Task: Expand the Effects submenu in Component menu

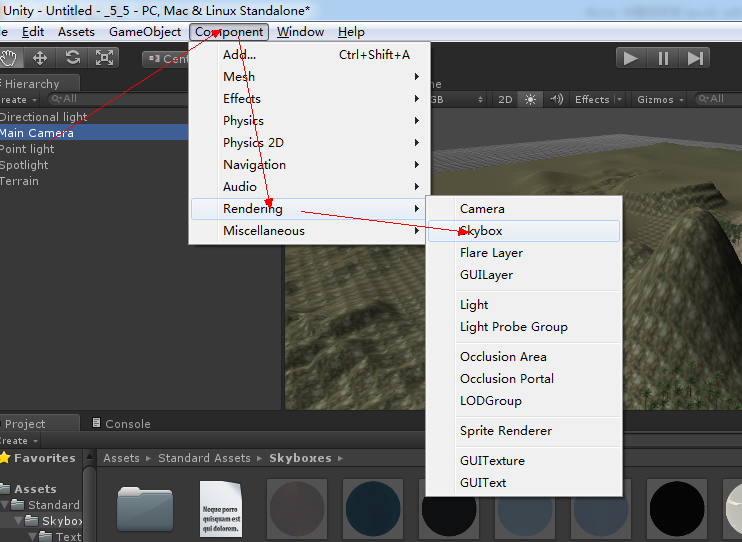Action: [309, 98]
